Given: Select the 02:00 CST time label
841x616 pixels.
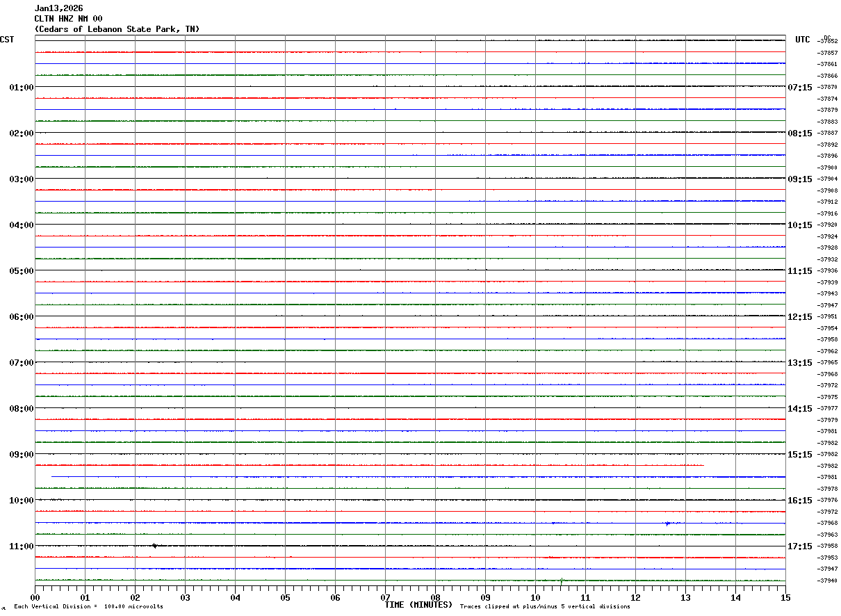Looking at the screenshot, I should coord(22,133).
